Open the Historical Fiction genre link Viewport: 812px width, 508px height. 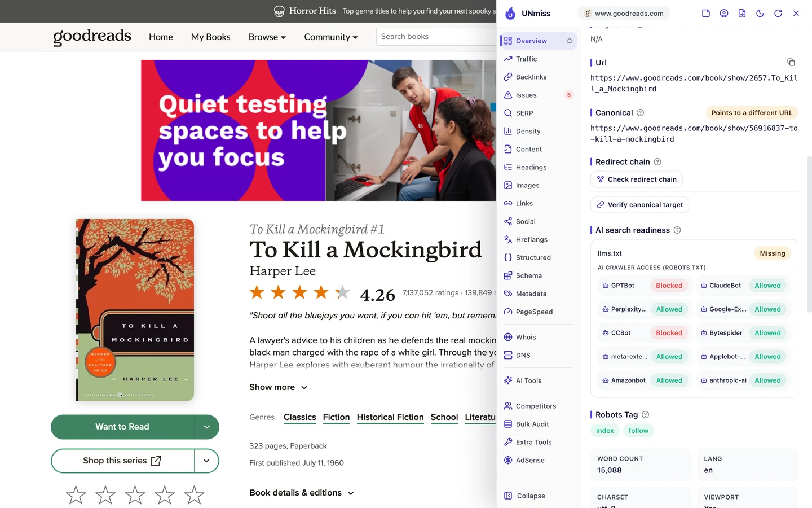[x=390, y=417]
